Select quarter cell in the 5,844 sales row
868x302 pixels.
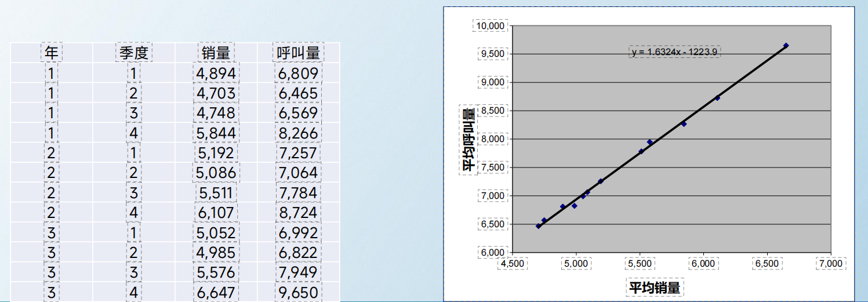pos(134,133)
